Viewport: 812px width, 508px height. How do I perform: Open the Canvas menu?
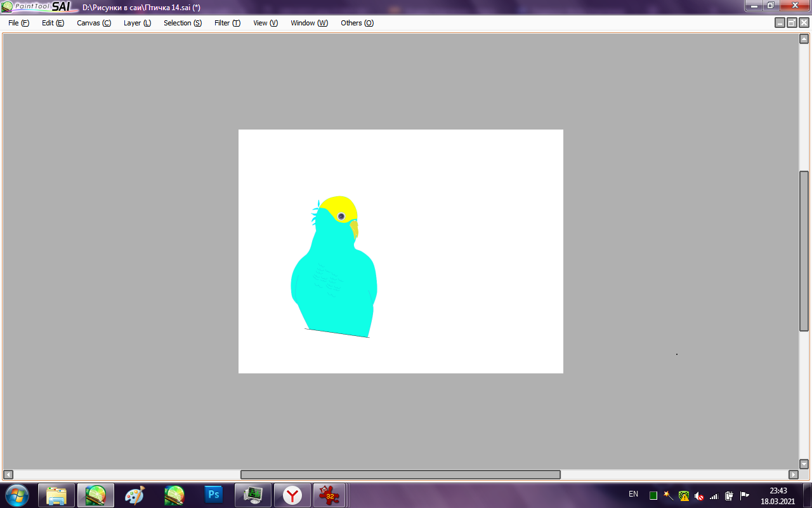[93, 23]
